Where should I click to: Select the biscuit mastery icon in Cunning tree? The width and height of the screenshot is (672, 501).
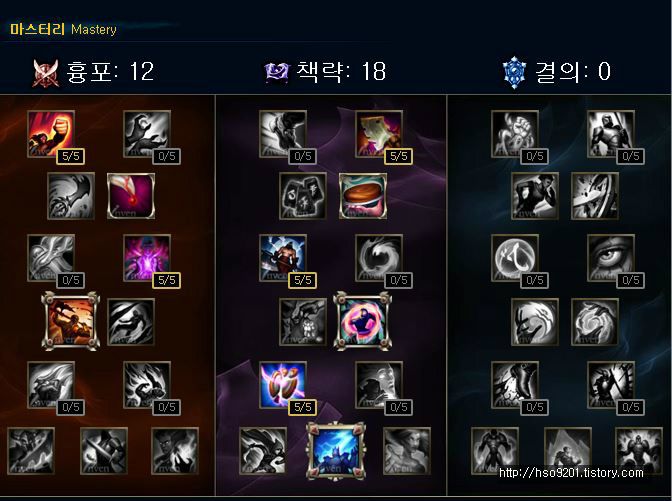(x=363, y=196)
